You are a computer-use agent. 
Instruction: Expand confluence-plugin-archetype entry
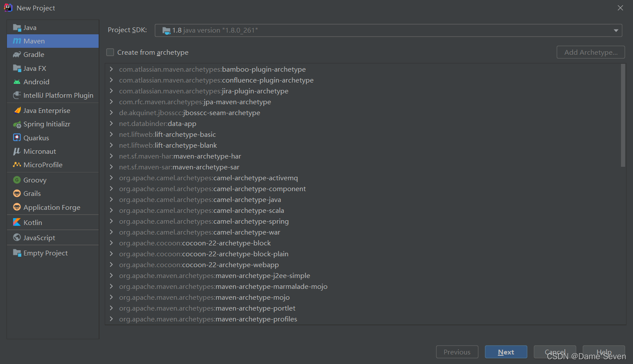[x=111, y=80]
